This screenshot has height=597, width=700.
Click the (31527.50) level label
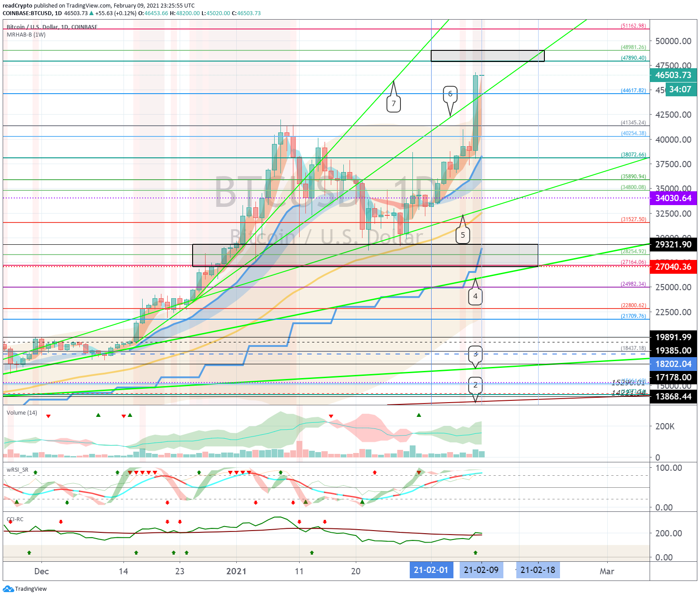tap(633, 219)
